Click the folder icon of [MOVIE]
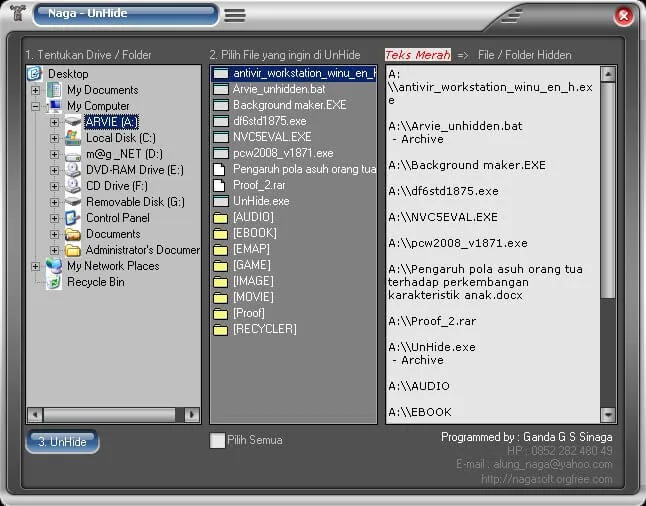The width and height of the screenshot is (646, 506). coord(221,298)
